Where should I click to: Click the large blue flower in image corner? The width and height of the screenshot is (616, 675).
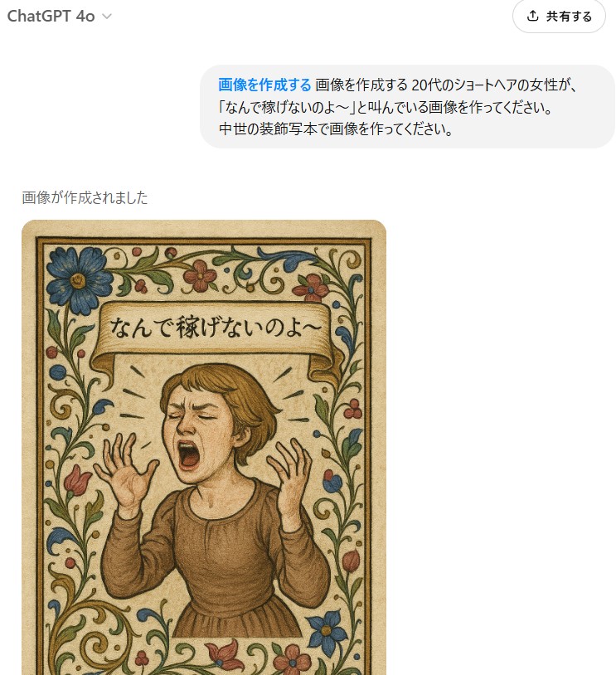coord(78,279)
